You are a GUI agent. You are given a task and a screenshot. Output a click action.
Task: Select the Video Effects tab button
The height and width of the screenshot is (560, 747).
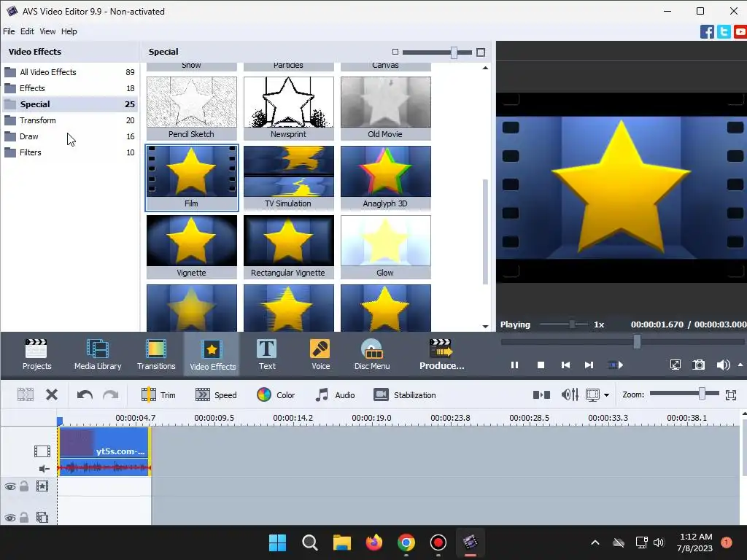212,354
